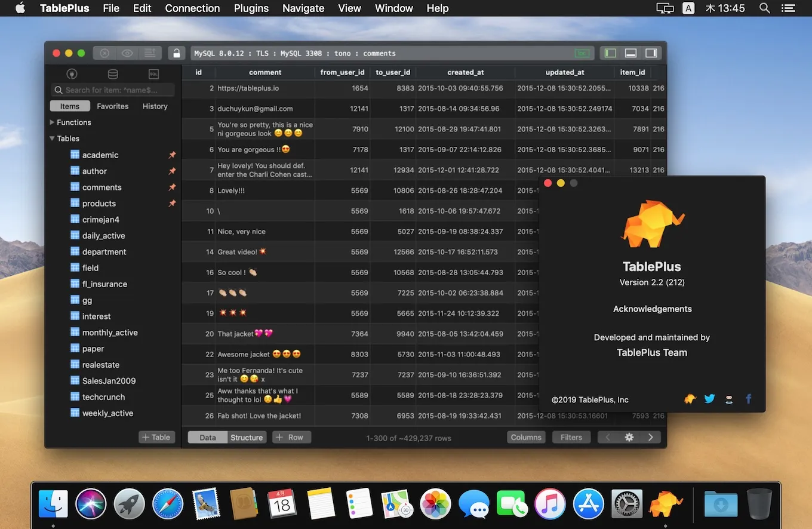This screenshot has width=812, height=529.
Task: Open the Columns button
Action: tap(526, 437)
